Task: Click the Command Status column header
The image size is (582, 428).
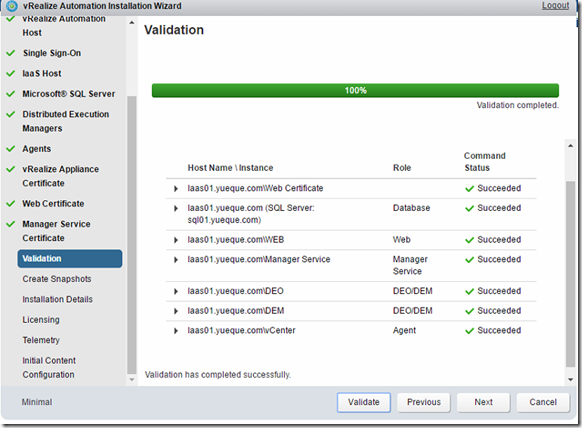Action: click(x=485, y=162)
